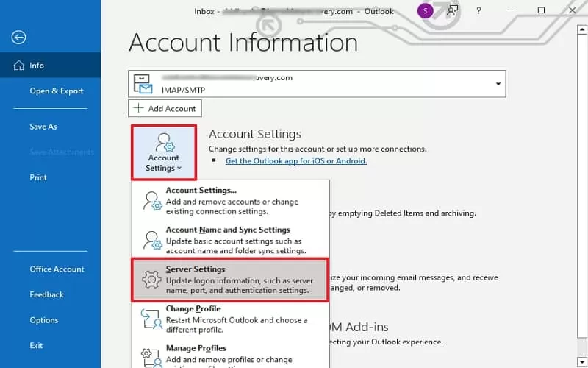The width and height of the screenshot is (588, 368).
Task: Click the plus icon on Add Account
Action: tap(138, 108)
